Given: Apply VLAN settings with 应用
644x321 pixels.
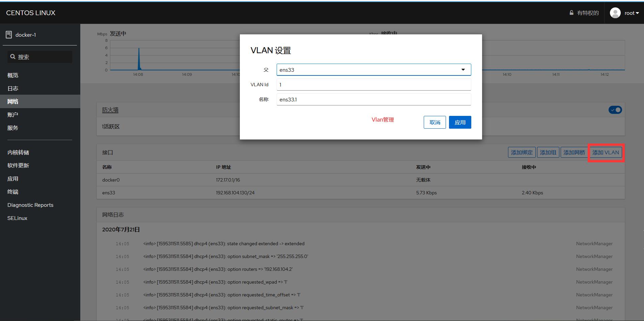Looking at the screenshot, I should coord(460,122).
